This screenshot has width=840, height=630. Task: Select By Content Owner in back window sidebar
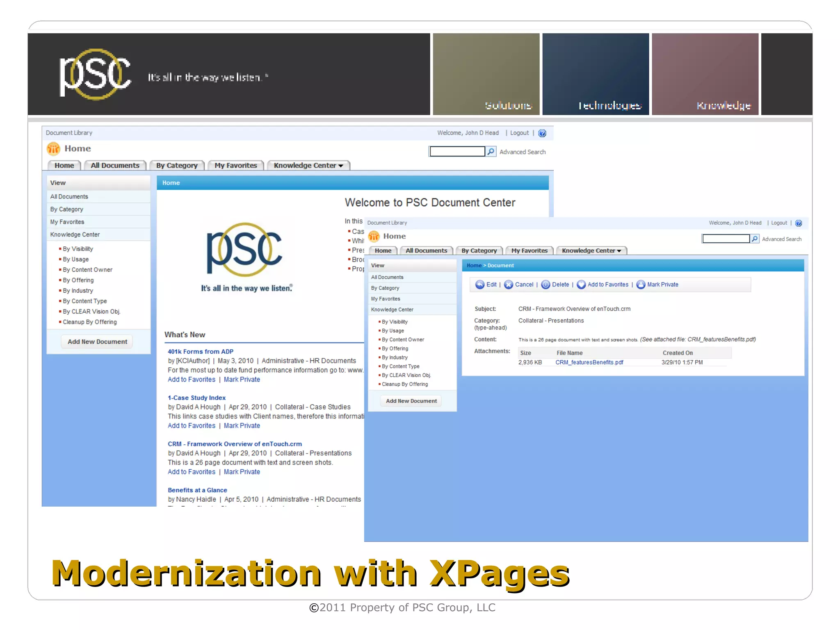87,270
